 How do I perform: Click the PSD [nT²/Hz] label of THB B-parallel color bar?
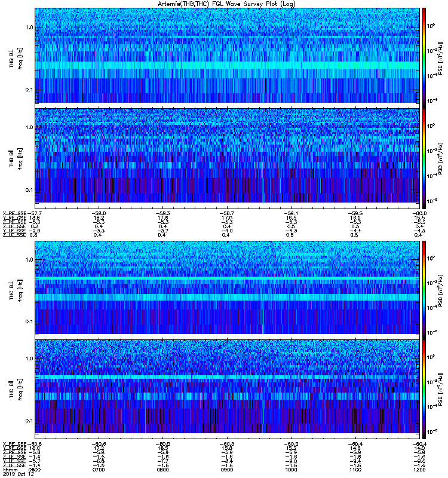pos(440,159)
